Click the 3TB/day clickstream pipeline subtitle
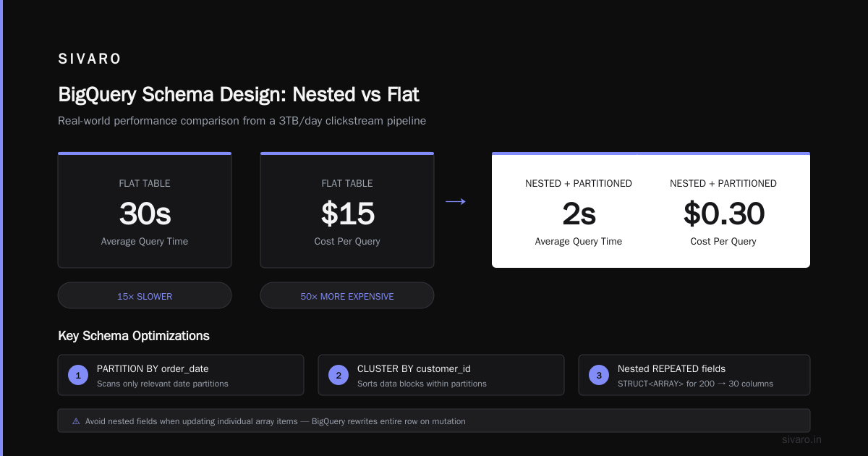The width and height of the screenshot is (868, 456). [242, 121]
